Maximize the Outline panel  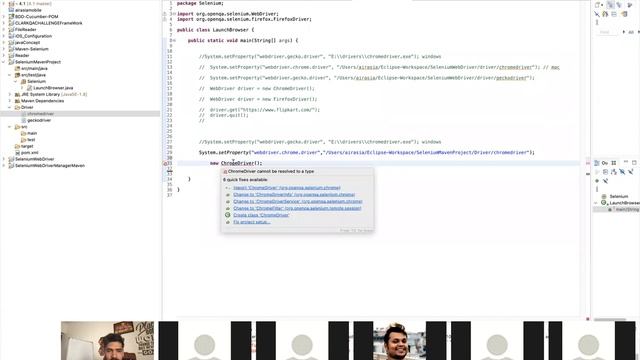(634, 162)
